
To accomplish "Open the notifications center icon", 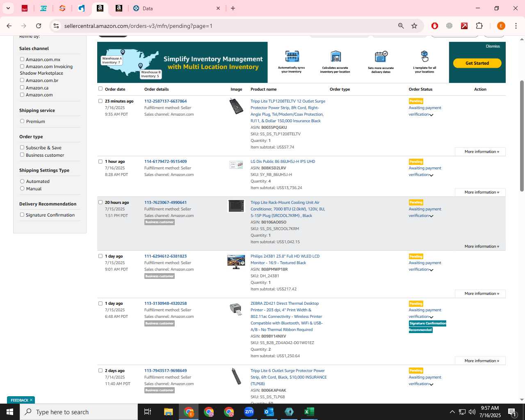I will pyautogui.click(x=512, y=412).
